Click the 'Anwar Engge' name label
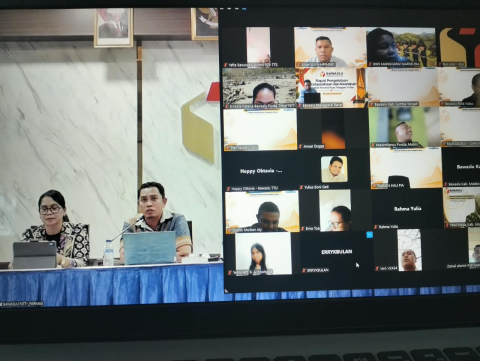Viewport: 480px width, 361px height. pos(314,146)
